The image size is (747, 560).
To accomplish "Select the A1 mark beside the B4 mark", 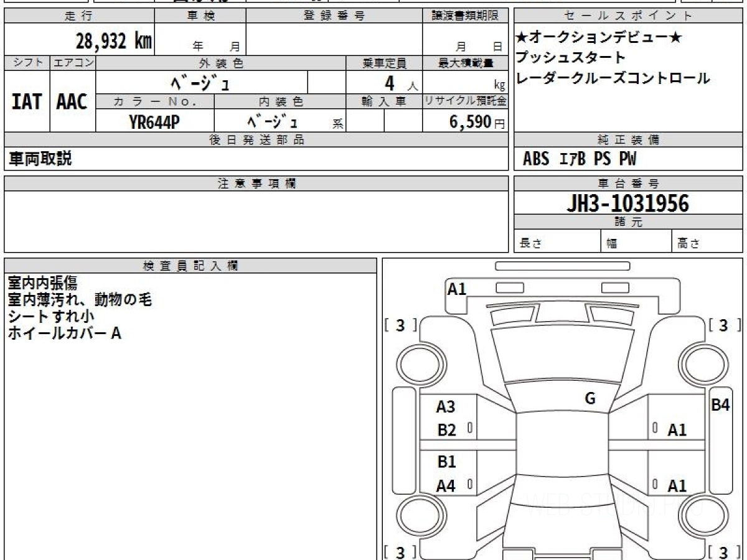I will pos(677,430).
